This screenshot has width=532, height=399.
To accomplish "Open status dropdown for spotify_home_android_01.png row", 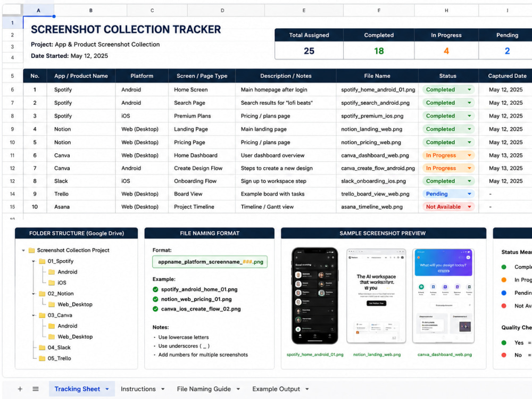I will [469, 89].
